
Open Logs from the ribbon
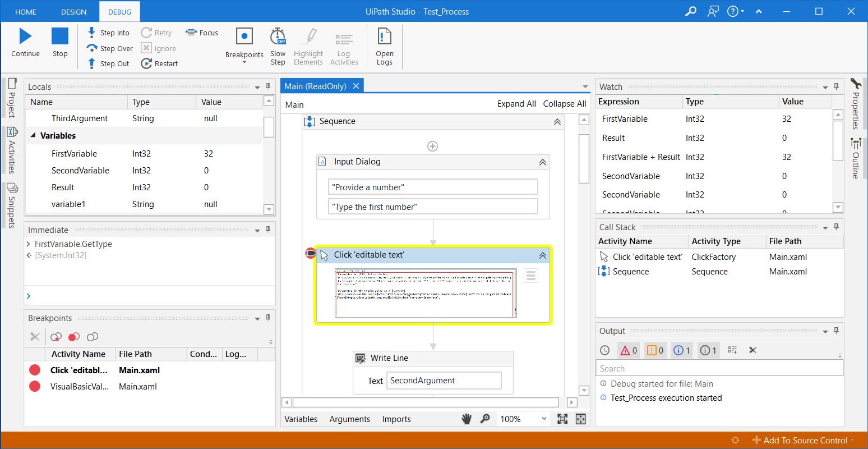384,46
